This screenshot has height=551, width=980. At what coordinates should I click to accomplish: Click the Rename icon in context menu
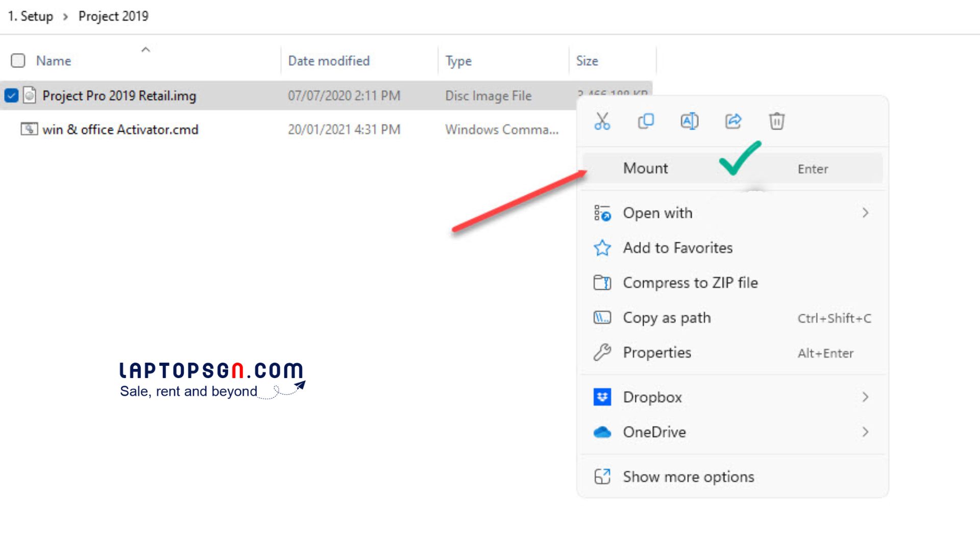click(x=689, y=121)
